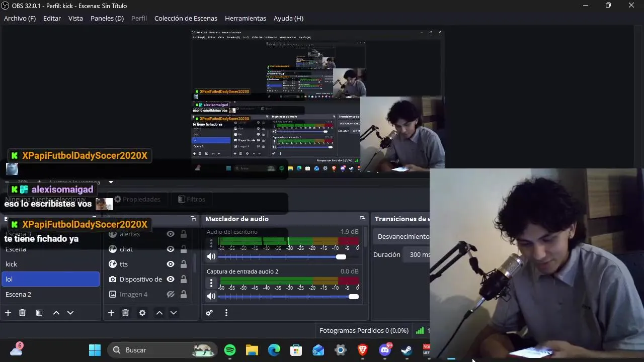
Task: Click the browser globe icon of chat source
Action: tap(113, 249)
